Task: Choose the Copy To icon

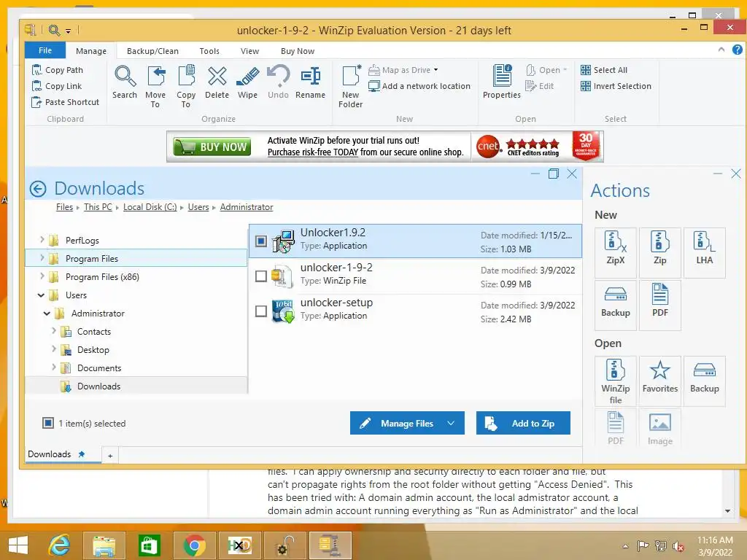Action: coord(186,86)
